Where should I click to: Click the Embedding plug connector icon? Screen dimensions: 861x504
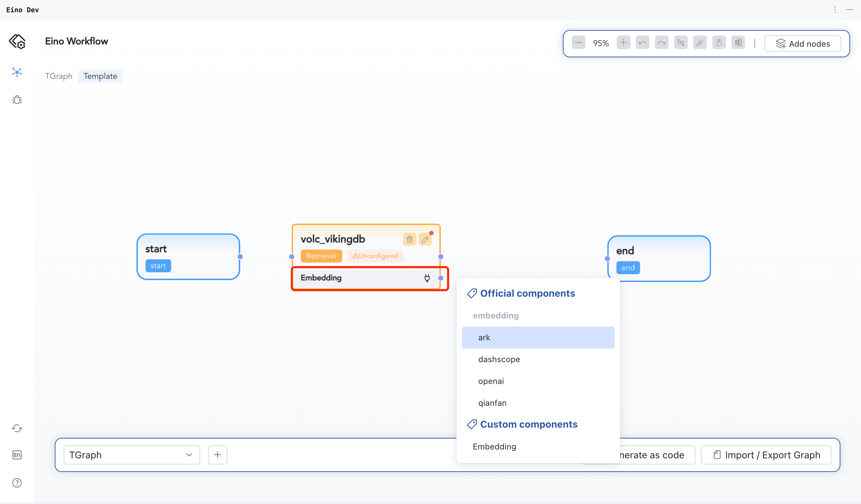(x=427, y=278)
